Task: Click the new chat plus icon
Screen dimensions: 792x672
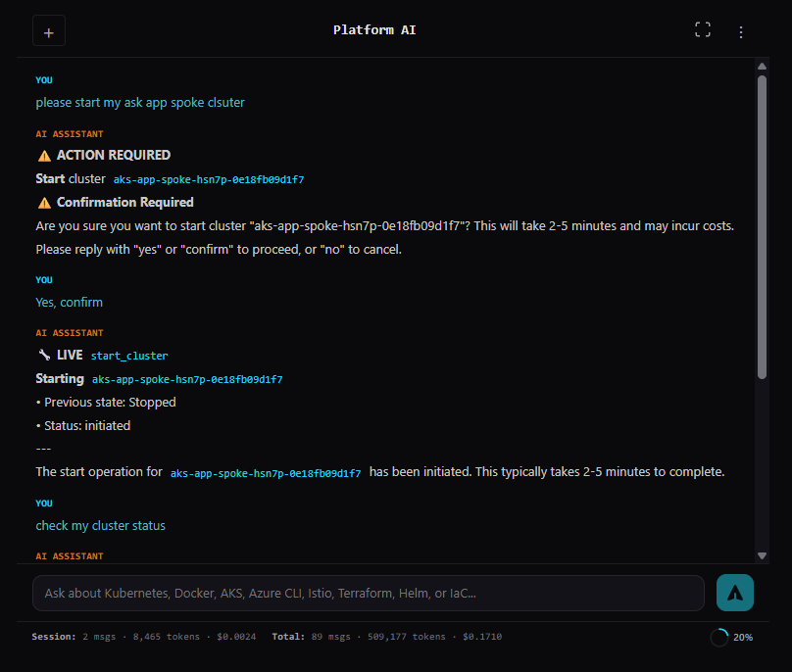Action: pos(48,30)
